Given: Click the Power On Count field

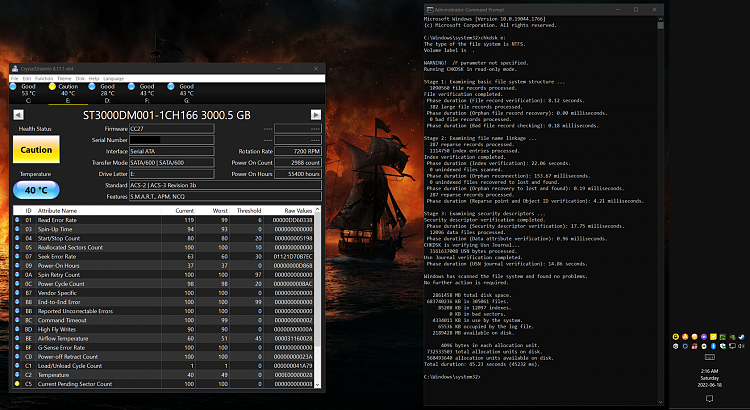Looking at the screenshot, I should [298, 163].
